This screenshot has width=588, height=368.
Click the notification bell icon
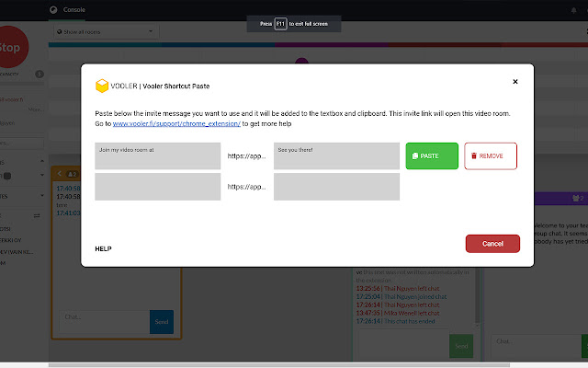(573, 10)
